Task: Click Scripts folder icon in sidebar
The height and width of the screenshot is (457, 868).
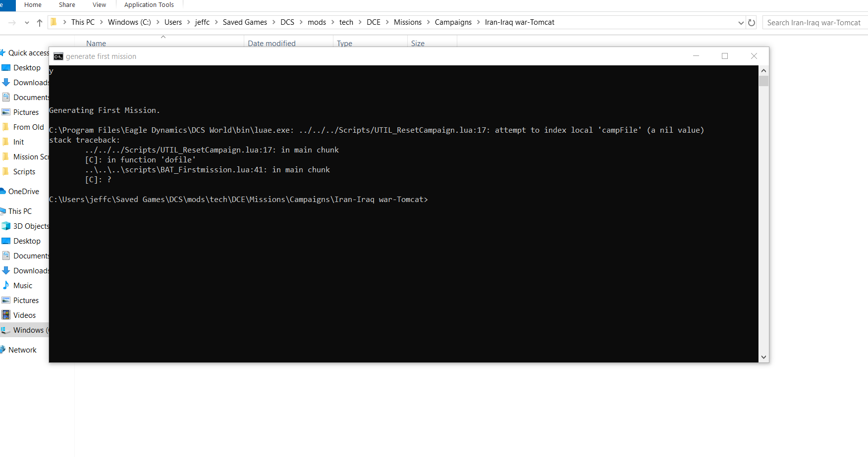Action: [x=6, y=171]
